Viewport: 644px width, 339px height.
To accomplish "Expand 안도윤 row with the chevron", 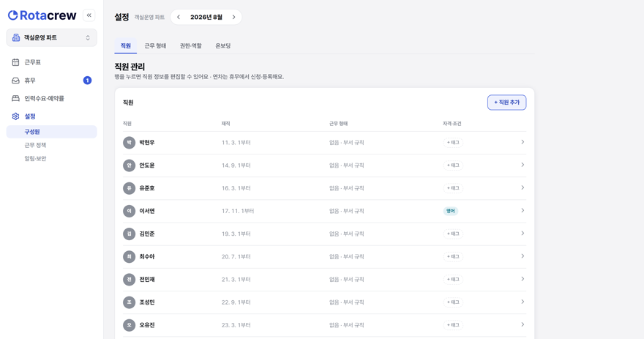I will coord(523,165).
